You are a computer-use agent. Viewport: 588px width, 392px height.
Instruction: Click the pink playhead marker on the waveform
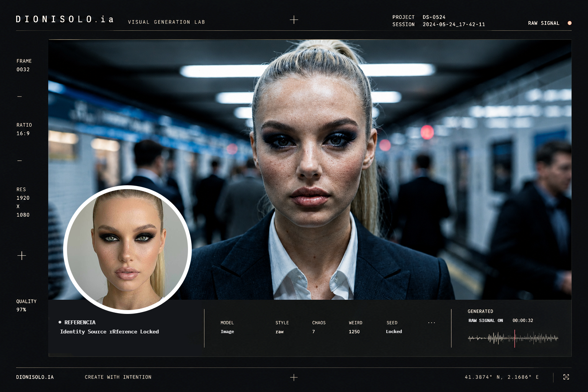coord(515,338)
